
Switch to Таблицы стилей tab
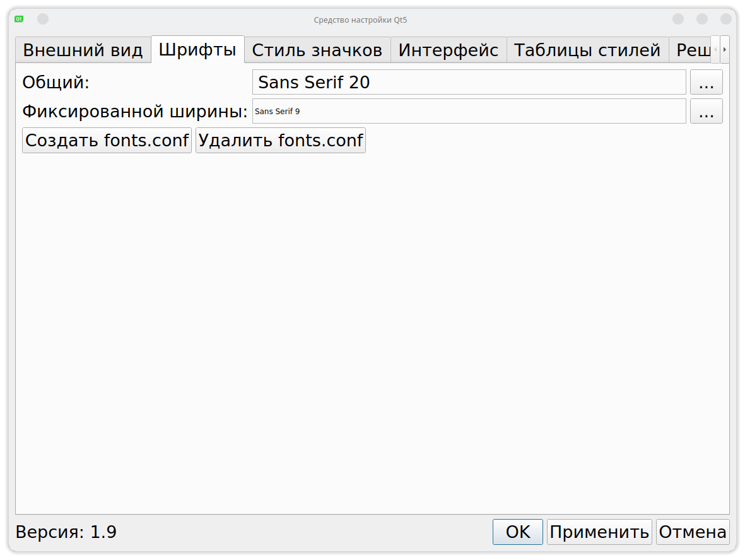(x=587, y=50)
